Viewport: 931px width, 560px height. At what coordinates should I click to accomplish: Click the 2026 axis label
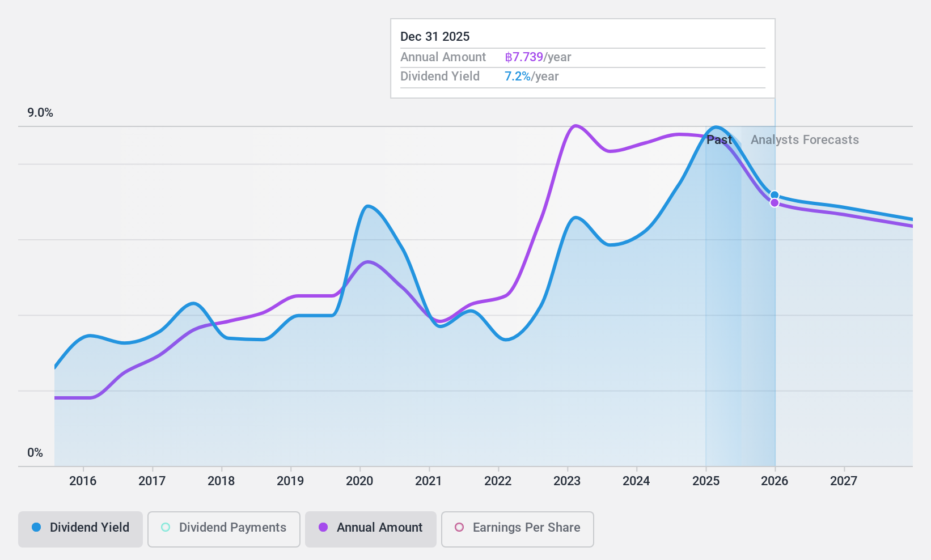775,481
